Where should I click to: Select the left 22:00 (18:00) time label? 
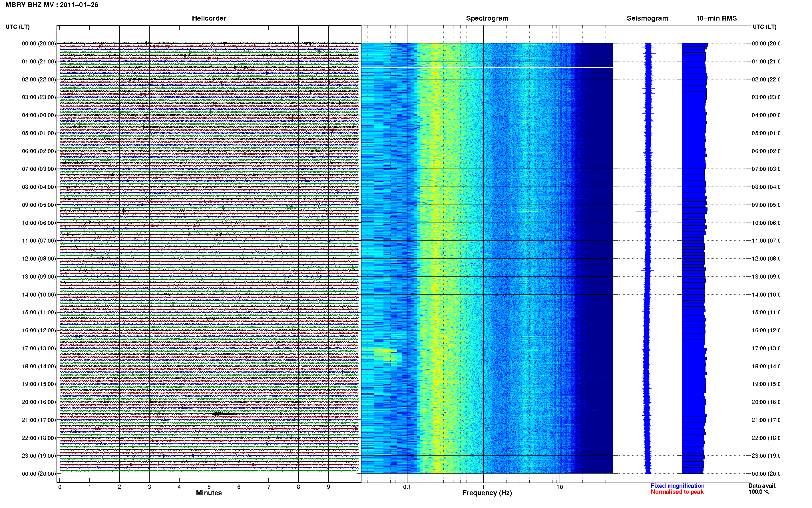[x=39, y=438]
